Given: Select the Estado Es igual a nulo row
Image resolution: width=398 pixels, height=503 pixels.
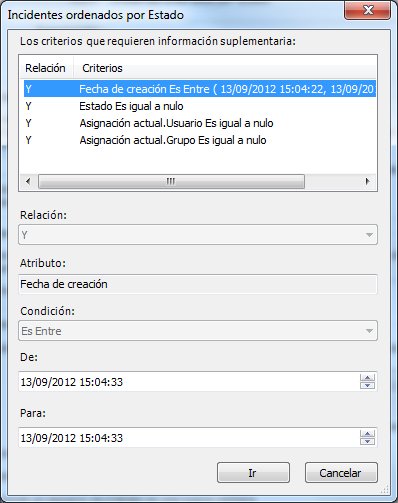Looking at the screenshot, I should pyautogui.click(x=200, y=106).
